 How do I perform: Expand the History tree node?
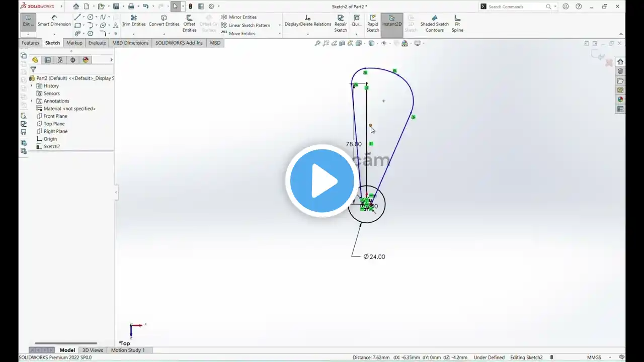pyautogui.click(x=32, y=86)
